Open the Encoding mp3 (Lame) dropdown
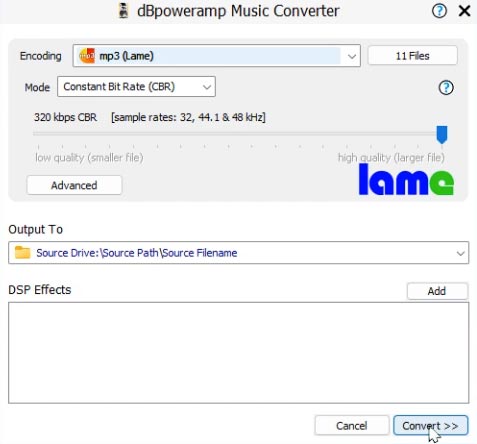 217,56
